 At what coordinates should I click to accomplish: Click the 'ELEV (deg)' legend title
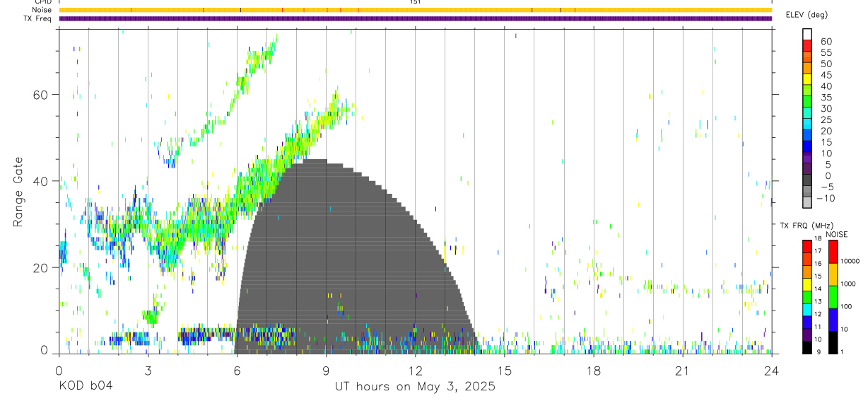click(808, 15)
